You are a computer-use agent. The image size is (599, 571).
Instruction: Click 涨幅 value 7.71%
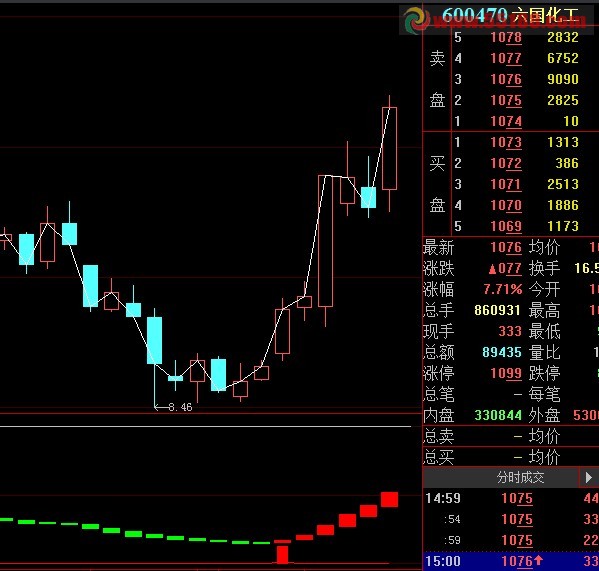point(503,290)
